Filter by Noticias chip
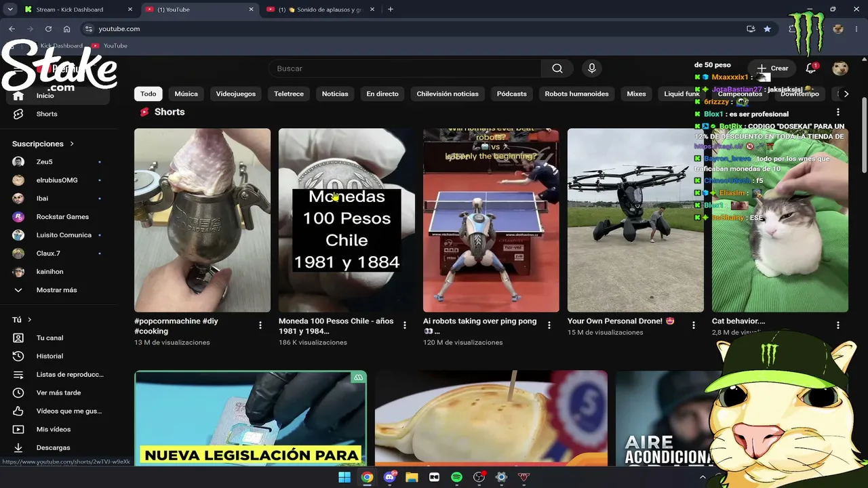868x488 pixels. 335,94
